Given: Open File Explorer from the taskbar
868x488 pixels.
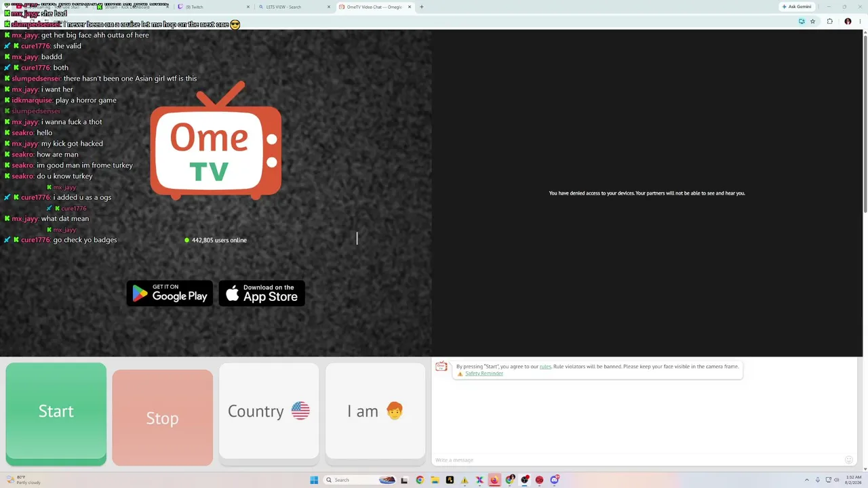Looking at the screenshot, I should [435, 480].
